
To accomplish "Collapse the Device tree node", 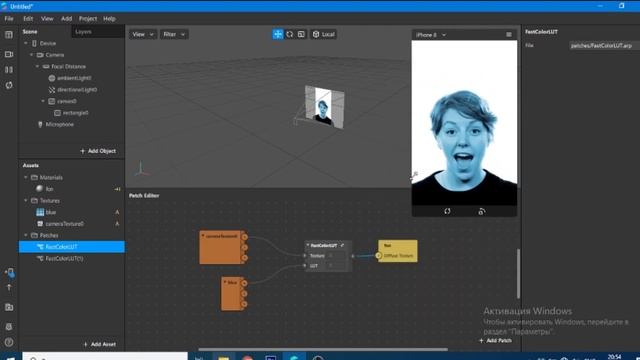I will pyautogui.click(x=26, y=43).
